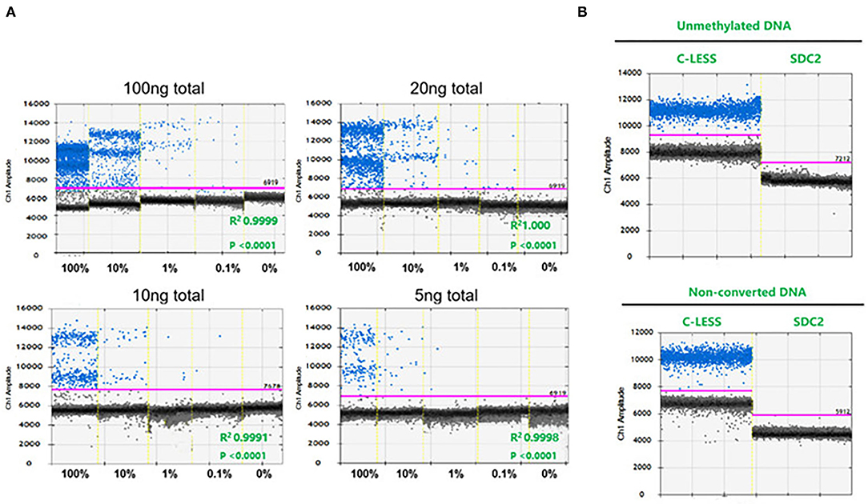Screen dimensions: 868x504
Task: Click the Unmethylated DNA heading
Action: coord(733,26)
